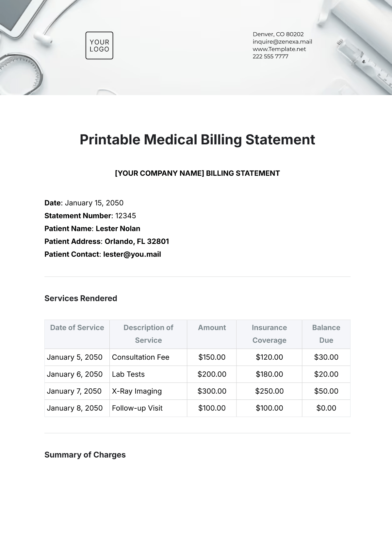This screenshot has width=392, height=554.
Task: Click the $200.00 Lab Tests amount cell
Action: (x=212, y=374)
